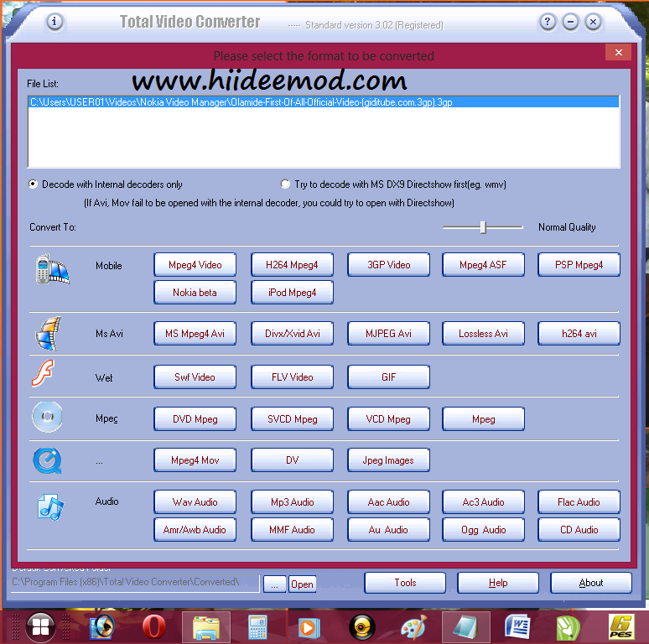Click the About button
This screenshot has height=644, width=649.
(x=591, y=583)
